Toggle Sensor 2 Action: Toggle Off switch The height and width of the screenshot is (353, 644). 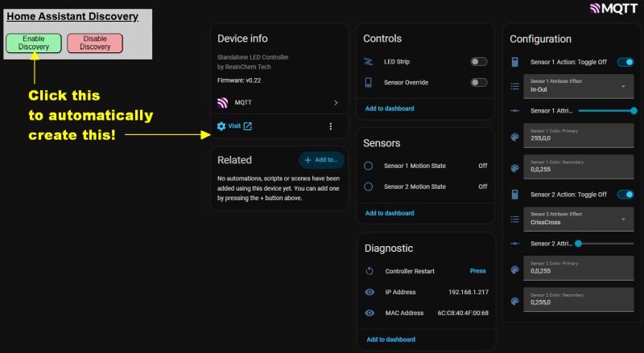pyautogui.click(x=625, y=195)
